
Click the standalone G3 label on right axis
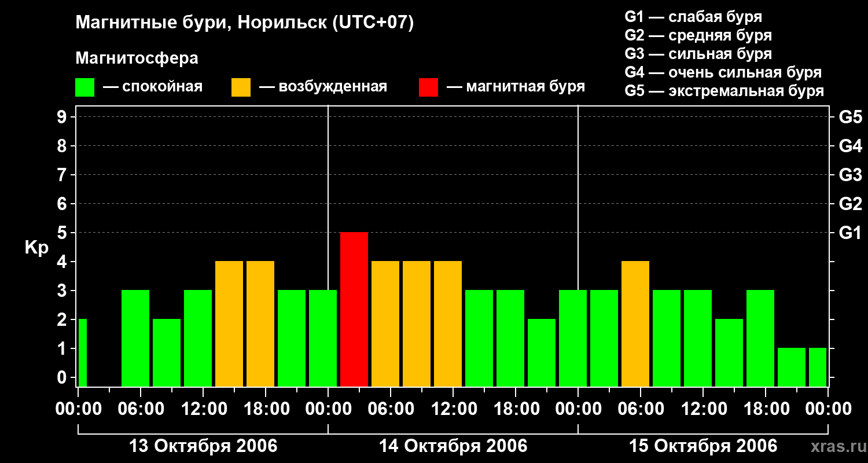[x=851, y=175]
